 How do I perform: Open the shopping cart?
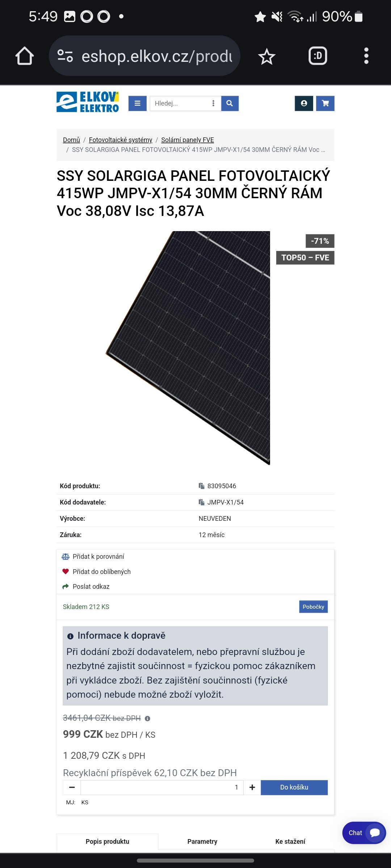[x=325, y=103]
